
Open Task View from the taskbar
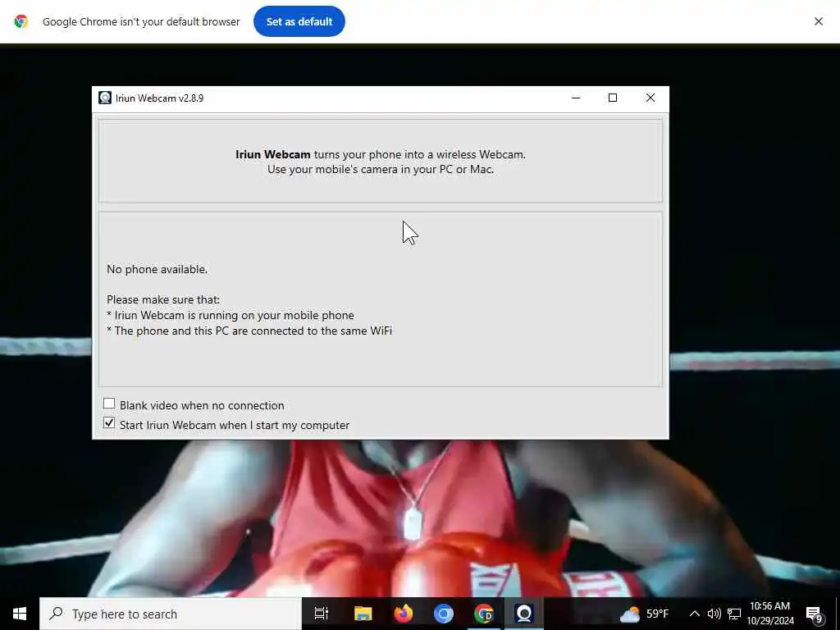(x=321, y=614)
